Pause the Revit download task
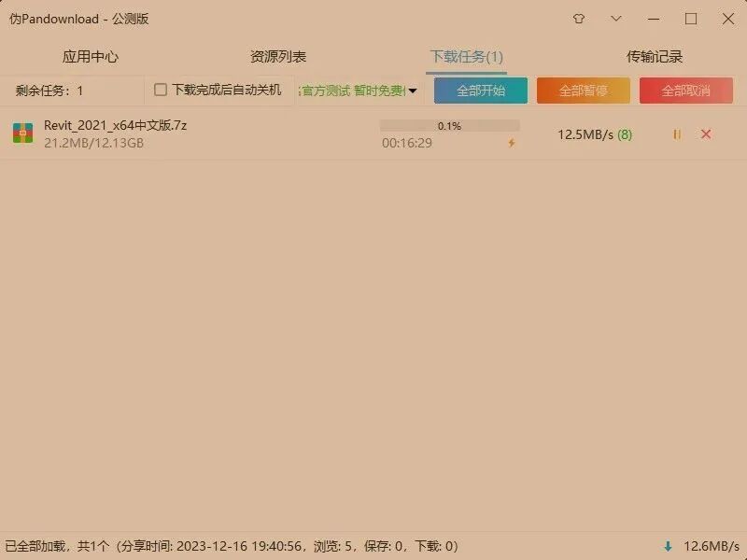Screen dimensions: 747x560 (676, 134)
